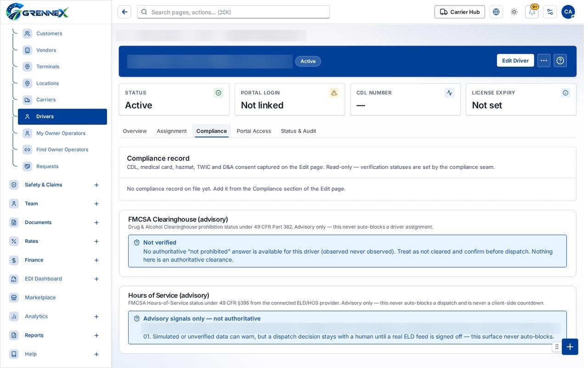This screenshot has height=368, width=588.
Task: Open Terminals in the sidebar
Action: coord(62,67)
